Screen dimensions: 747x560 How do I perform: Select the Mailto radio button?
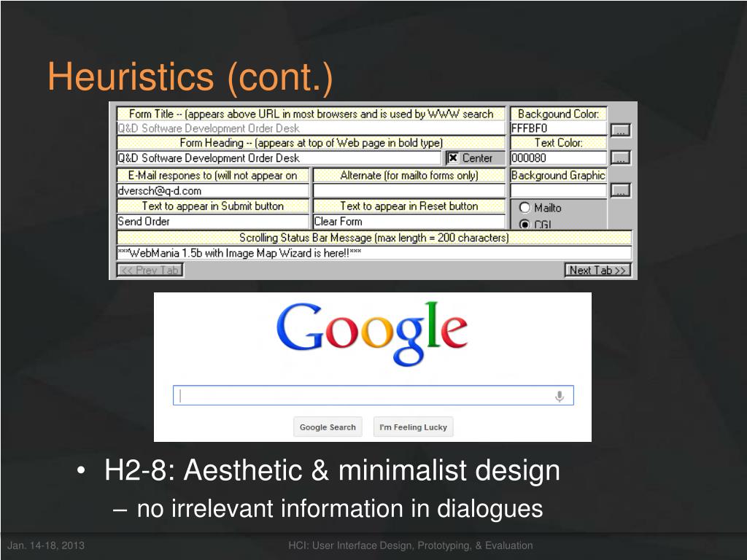[x=525, y=208]
